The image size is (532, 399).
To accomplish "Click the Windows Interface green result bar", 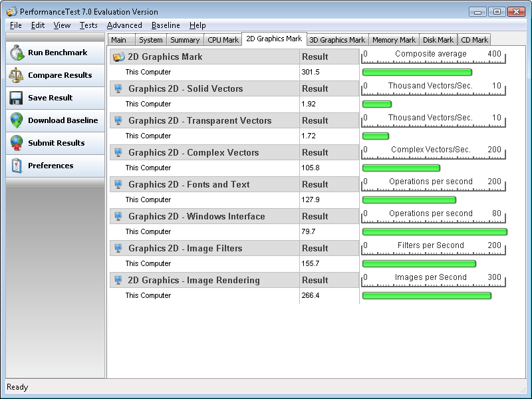I will click(x=435, y=231).
